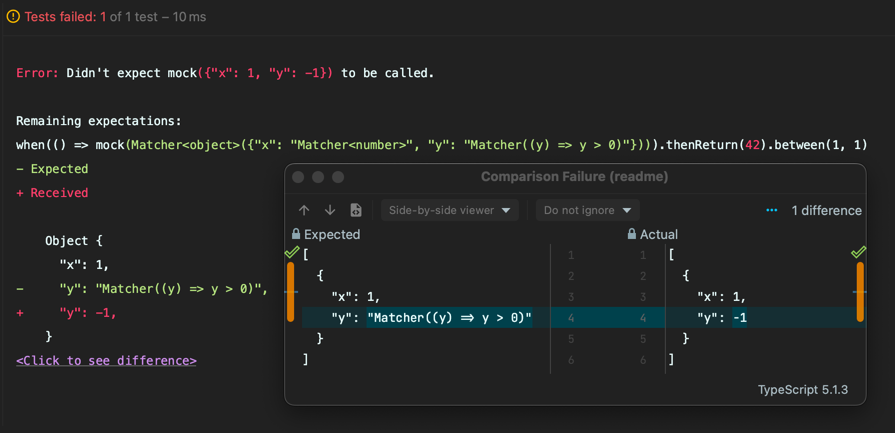Click the "x": 1, line in Expected pane

pos(357,297)
